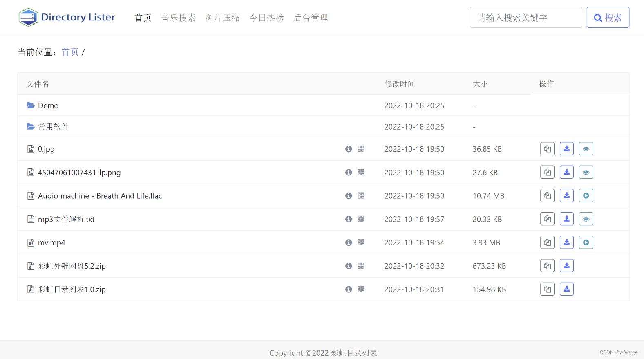The height and width of the screenshot is (359, 644).
Task: Download 彩虹外链网盘5.2.zip
Action: 566,266
